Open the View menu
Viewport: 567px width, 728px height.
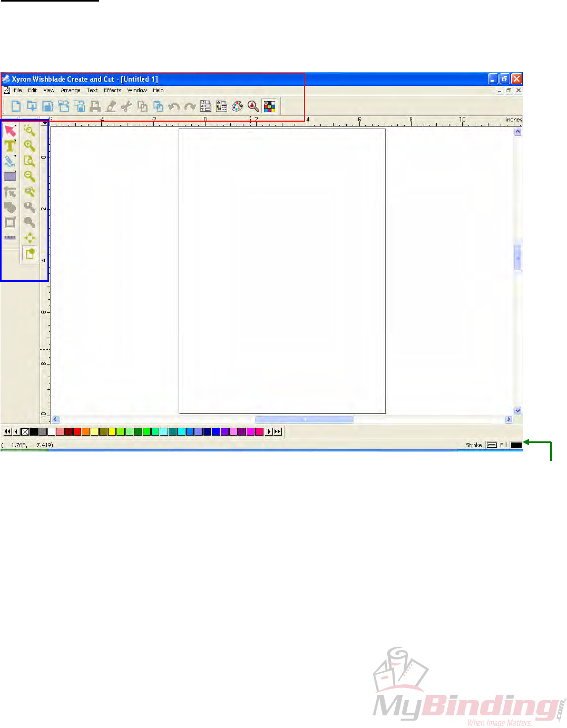coord(49,90)
